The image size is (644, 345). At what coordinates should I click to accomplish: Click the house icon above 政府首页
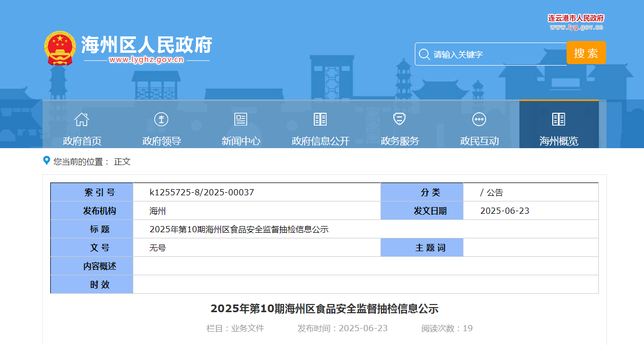pyautogui.click(x=82, y=119)
